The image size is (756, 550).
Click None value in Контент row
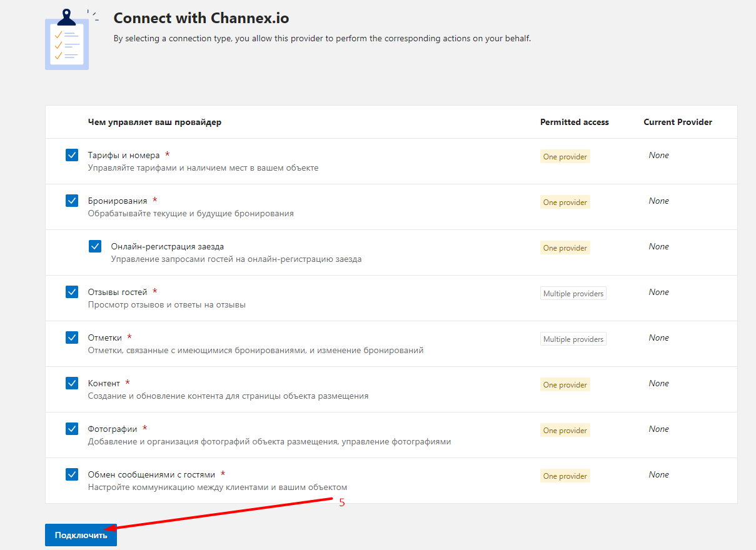[x=658, y=383]
